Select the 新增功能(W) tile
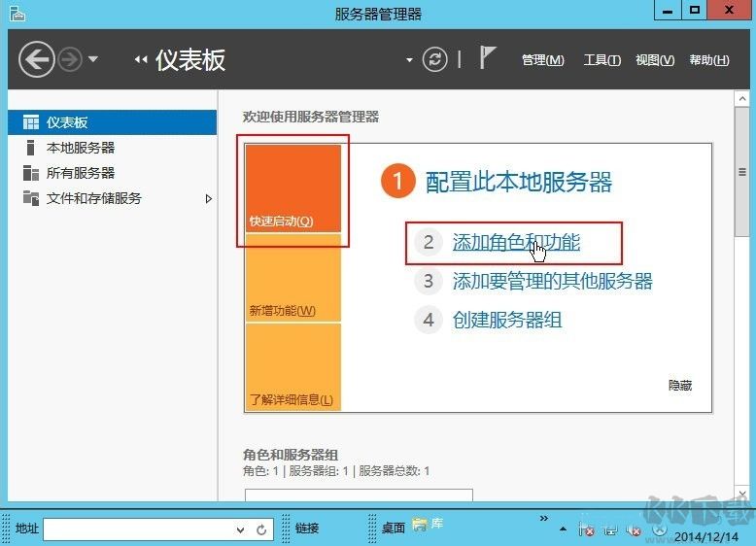 292,278
